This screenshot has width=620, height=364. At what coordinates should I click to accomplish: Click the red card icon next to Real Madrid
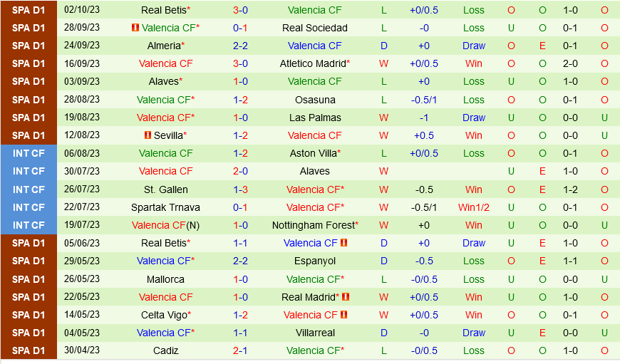coord(346,297)
